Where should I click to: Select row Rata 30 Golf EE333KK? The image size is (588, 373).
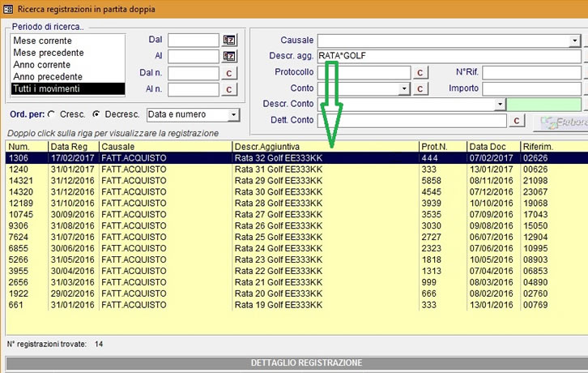297,191
